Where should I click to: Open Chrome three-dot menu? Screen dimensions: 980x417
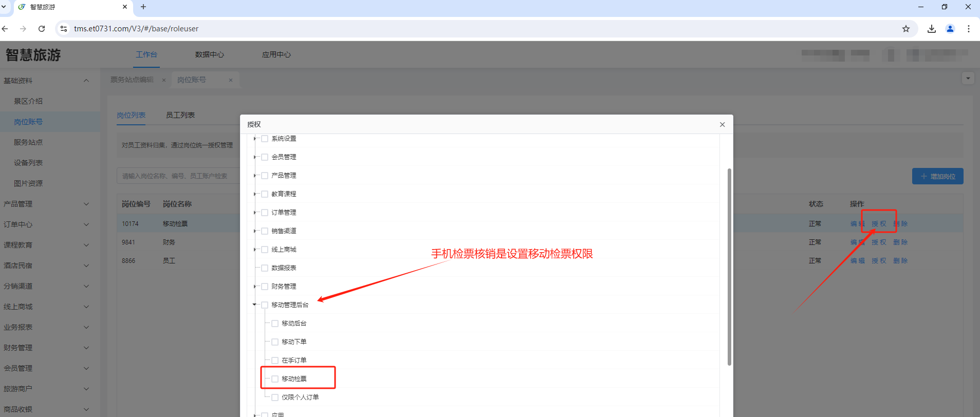click(968, 29)
